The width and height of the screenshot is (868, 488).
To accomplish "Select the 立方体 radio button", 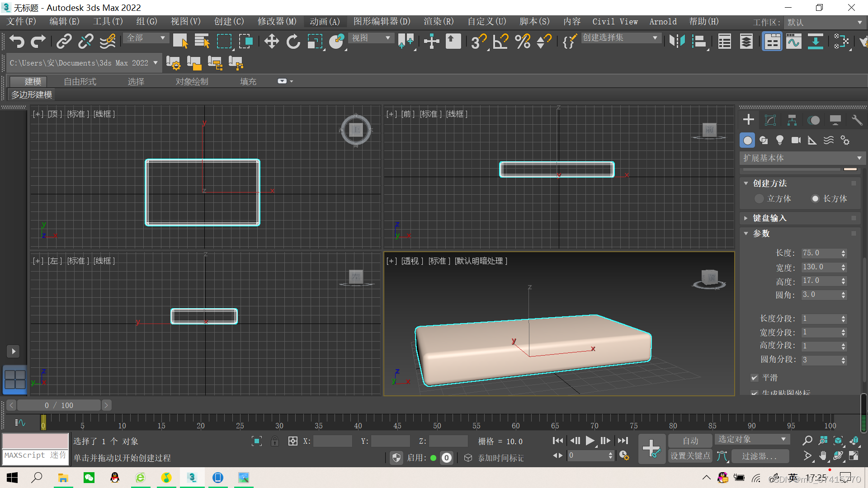I will pos(759,199).
